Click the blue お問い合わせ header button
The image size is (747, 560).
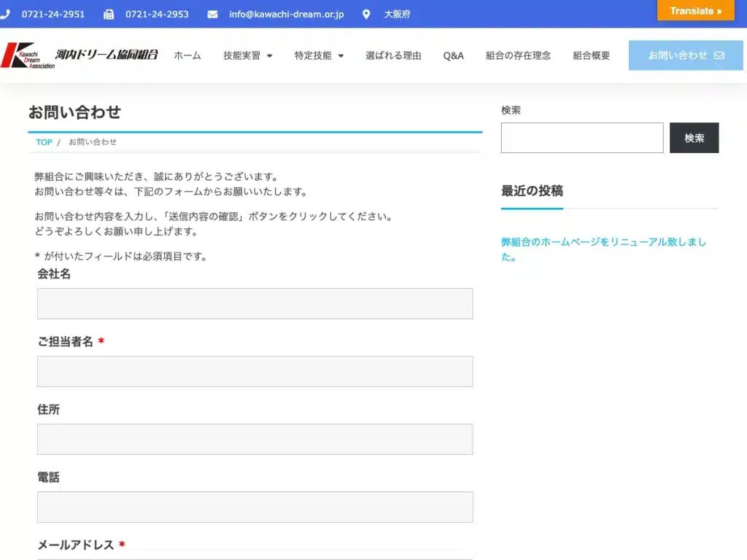686,55
